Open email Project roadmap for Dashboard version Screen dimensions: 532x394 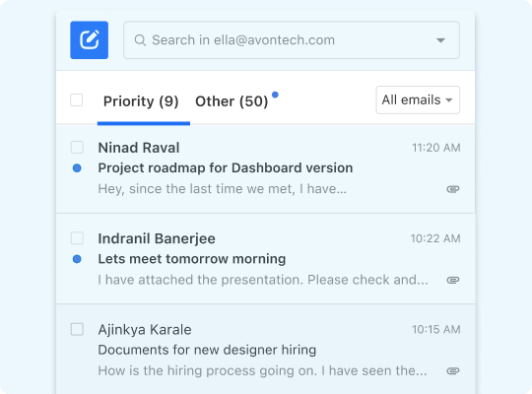[266, 168]
